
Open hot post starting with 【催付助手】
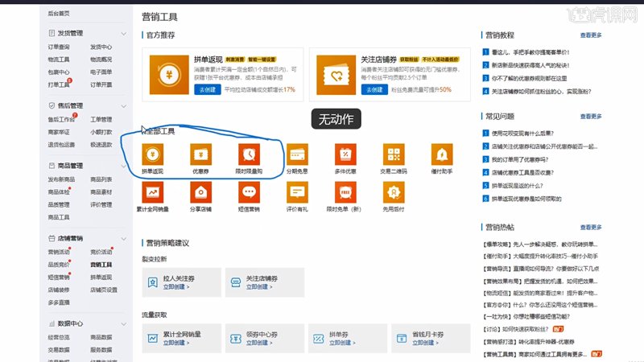540,256
